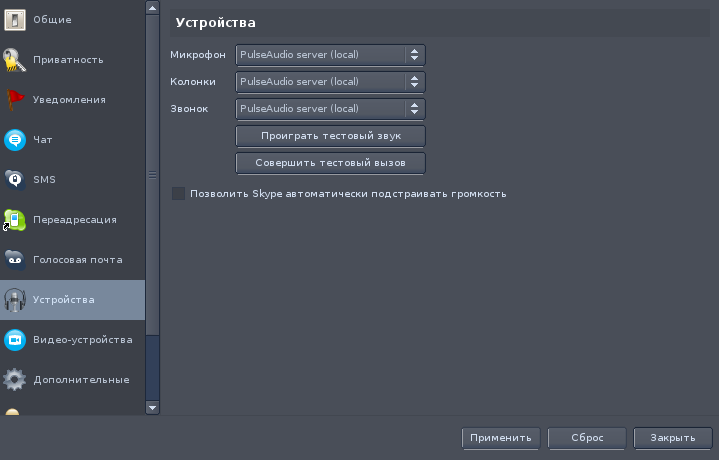
Task: Open the Chat speech bubble icon
Action: 14,140
